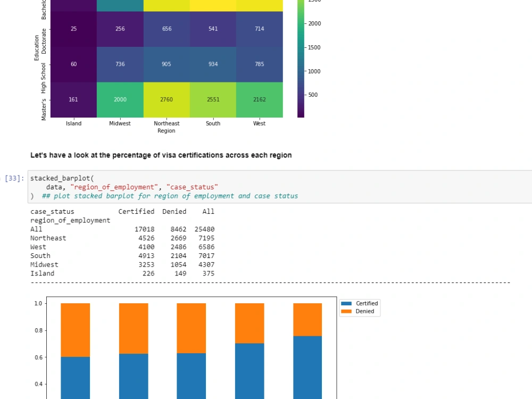
Task: Click the Region x-axis title
Action: point(166,131)
